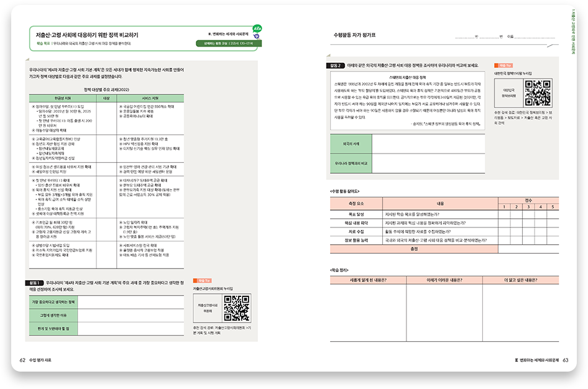Click the blank box under '더 알고 싶은 내용은?'
The image size is (588, 389).
pyautogui.click(x=521, y=313)
